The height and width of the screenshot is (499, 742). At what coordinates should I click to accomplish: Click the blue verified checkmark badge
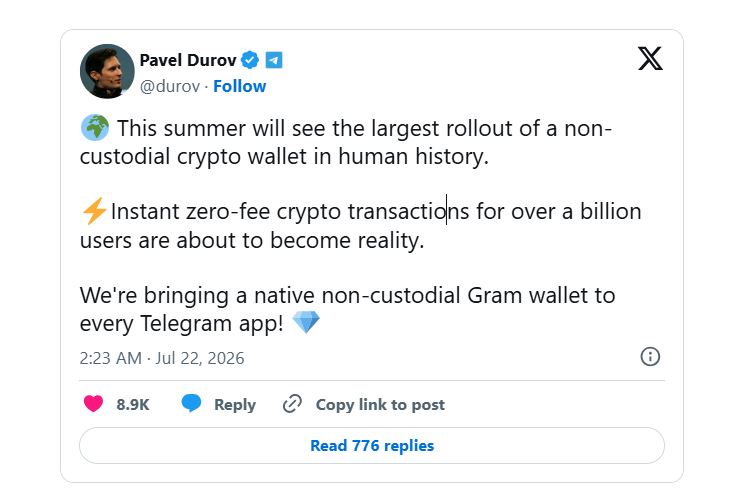pyautogui.click(x=250, y=60)
